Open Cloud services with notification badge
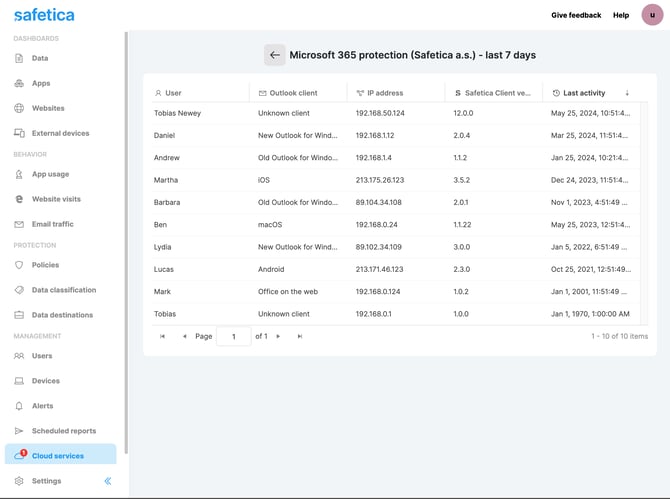 [58, 456]
